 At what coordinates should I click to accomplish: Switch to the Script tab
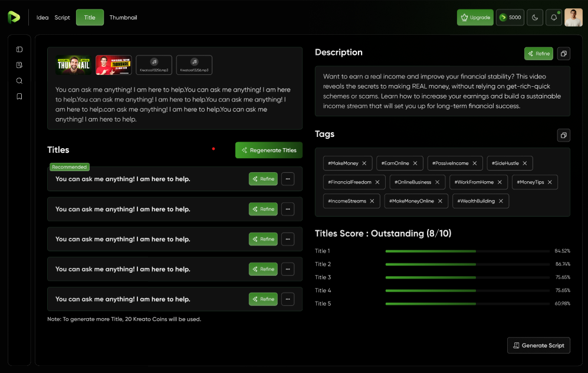pyautogui.click(x=62, y=17)
